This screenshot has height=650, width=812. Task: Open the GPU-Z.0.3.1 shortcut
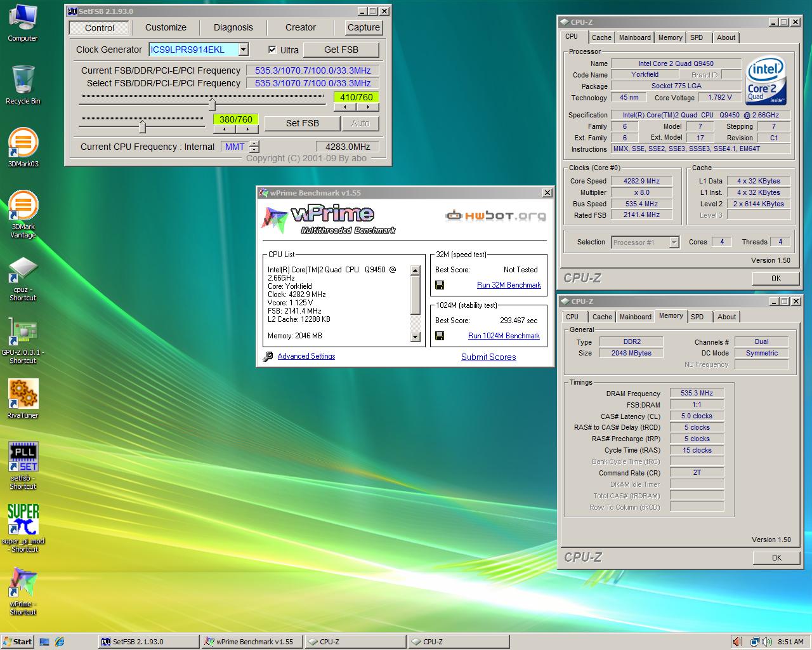tap(23, 341)
